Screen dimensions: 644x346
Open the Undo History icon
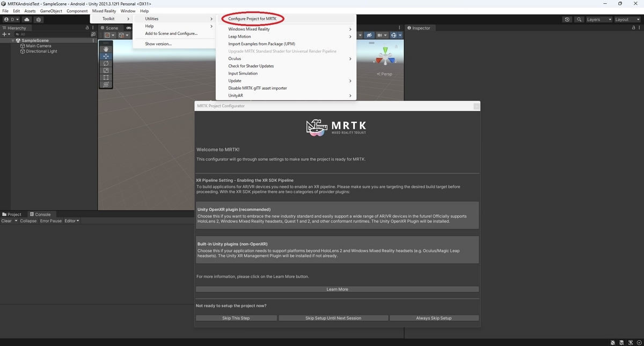click(567, 19)
